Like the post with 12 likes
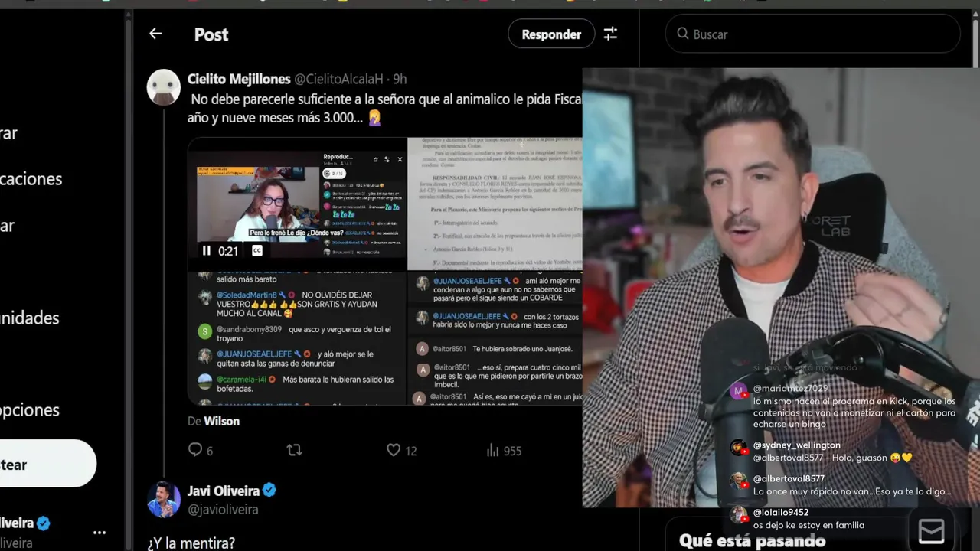Screen dimensions: 980x551 pyautogui.click(x=401, y=450)
